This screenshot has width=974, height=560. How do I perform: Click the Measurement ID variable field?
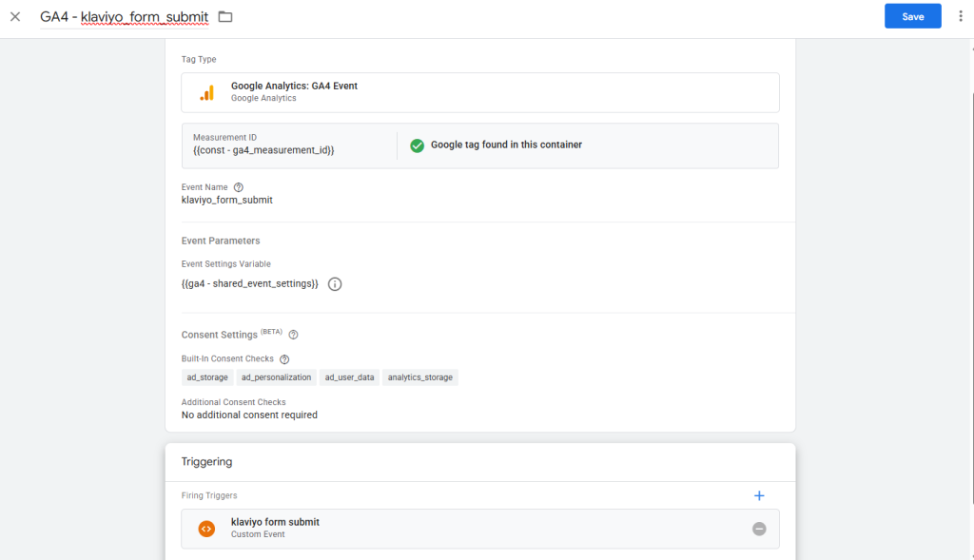[263, 150]
